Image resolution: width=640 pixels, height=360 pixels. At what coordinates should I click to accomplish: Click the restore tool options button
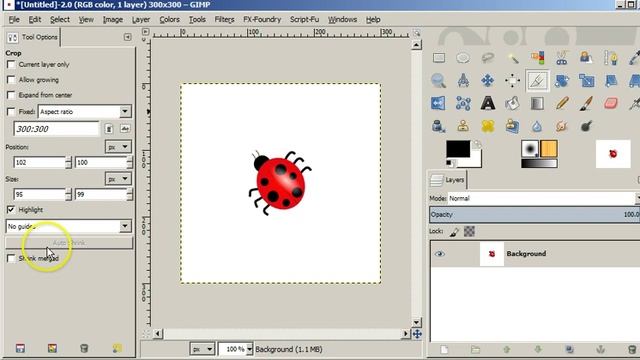point(52,348)
